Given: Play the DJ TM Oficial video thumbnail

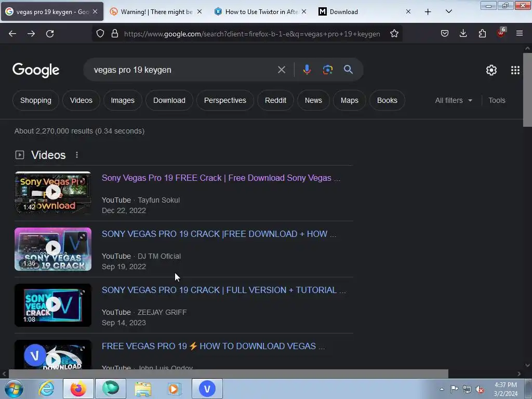Looking at the screenshot, I should 53,249.
